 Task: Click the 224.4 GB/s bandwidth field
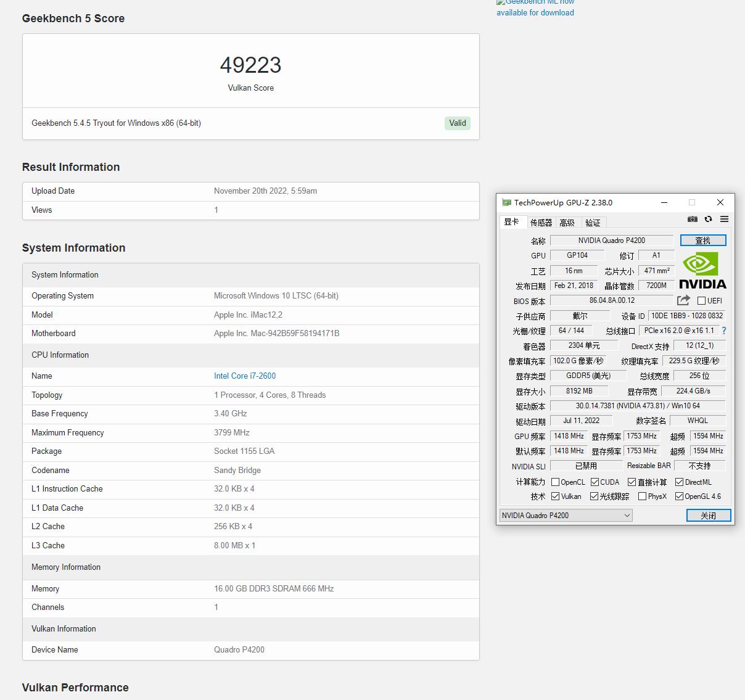pyautogui.click(x=693, y=391)
